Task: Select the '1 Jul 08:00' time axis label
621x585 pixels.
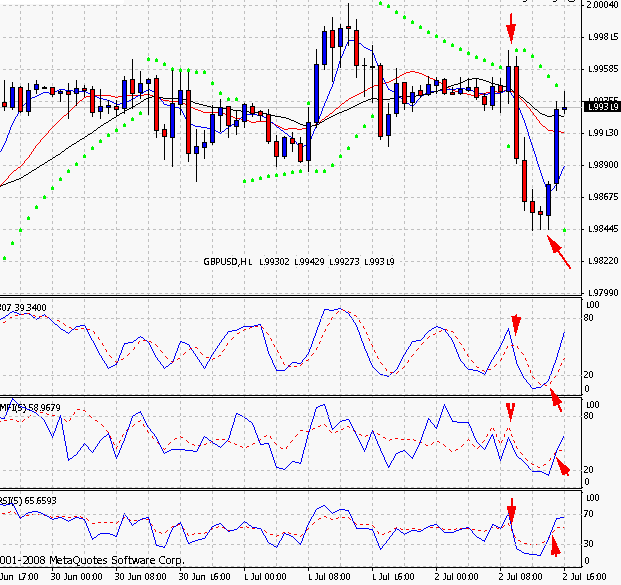Action: (329, 577)
